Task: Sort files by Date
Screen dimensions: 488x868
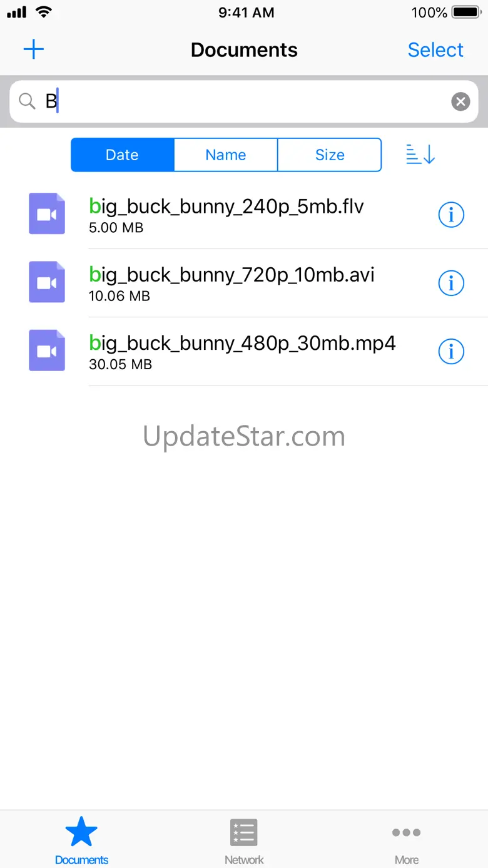Action: click(x=122, y=155)
